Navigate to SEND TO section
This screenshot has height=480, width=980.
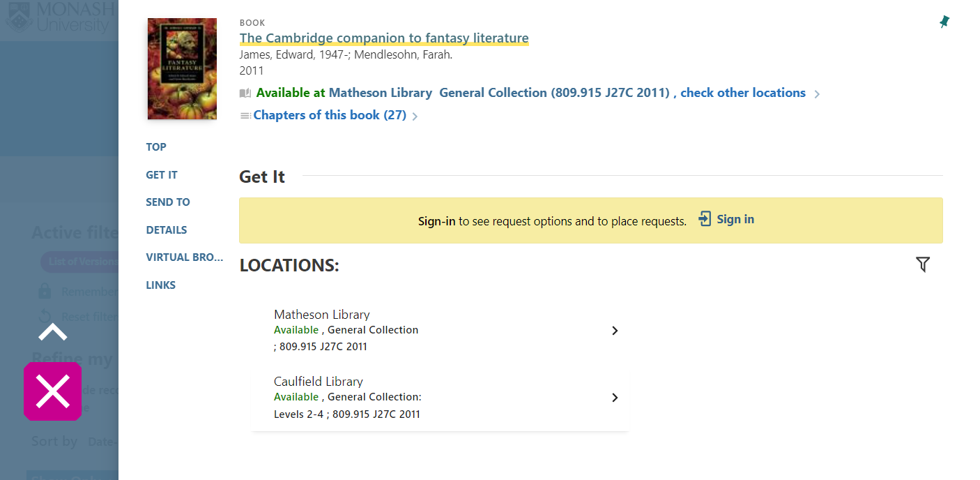click(x=168, y=202)
